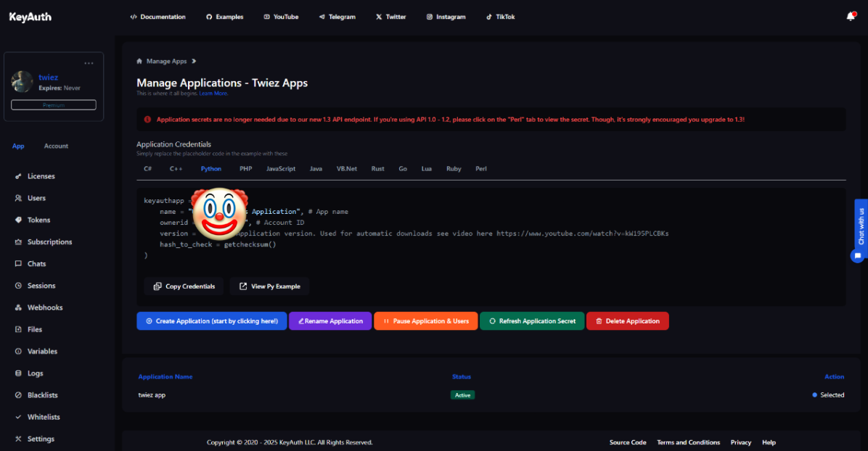This screenshot has width=868, height=451.
Task: Open Twitter link in top navigation
Action: (391, 17)
